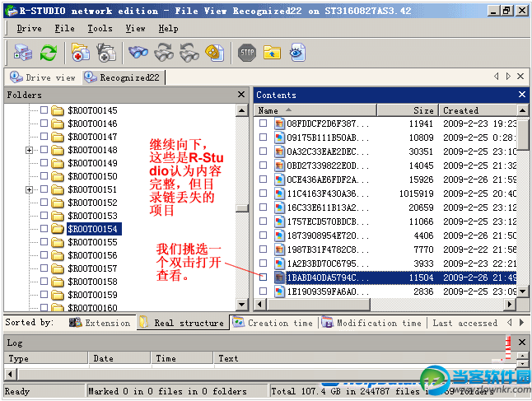The width and height of the screenshot is (532, 401).
Task: Click the Folders tree scroll up arrow
Action: pyautogui.click(x=241, y=110)
